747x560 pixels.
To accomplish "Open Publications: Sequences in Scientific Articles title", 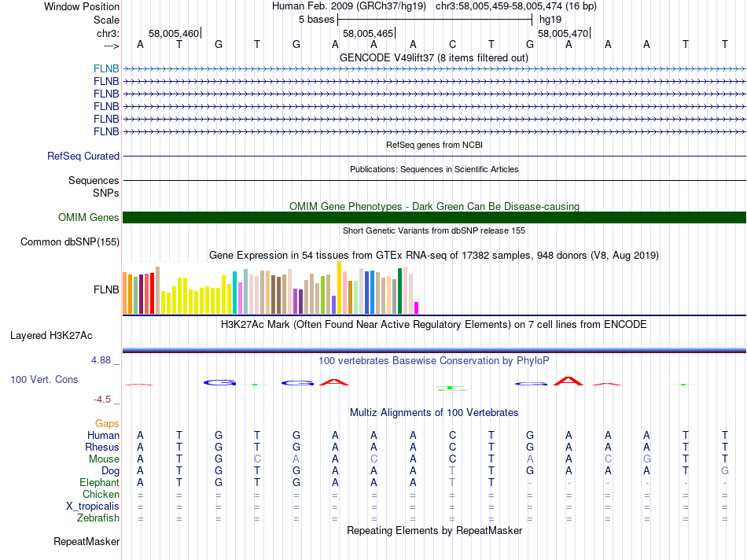I will [x=434, y=169].
